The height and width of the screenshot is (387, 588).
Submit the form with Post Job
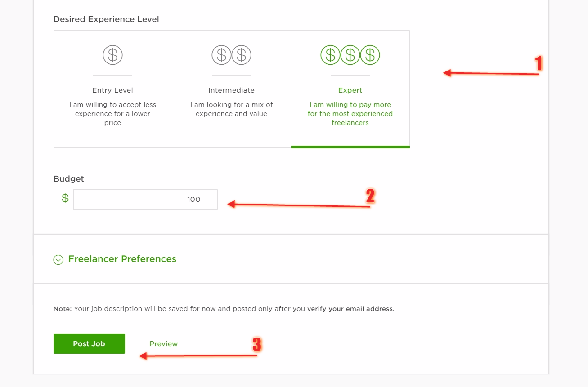point(89,343)
